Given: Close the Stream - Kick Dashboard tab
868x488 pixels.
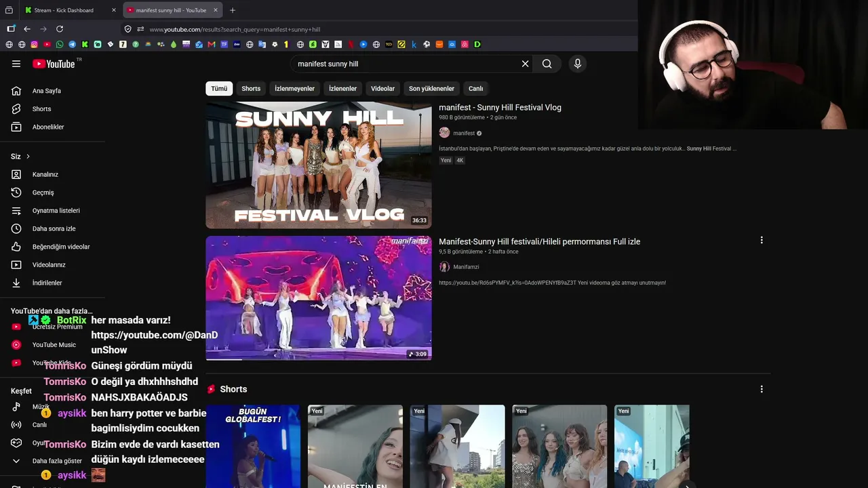Looking at the screenshot, I should click(x=113, y=10).
